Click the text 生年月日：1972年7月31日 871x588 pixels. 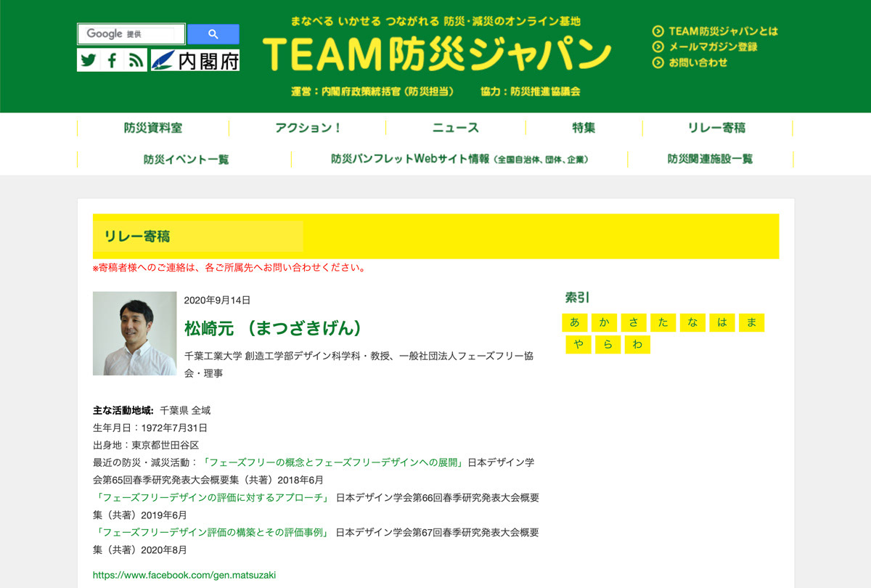(x=150, y=428)
